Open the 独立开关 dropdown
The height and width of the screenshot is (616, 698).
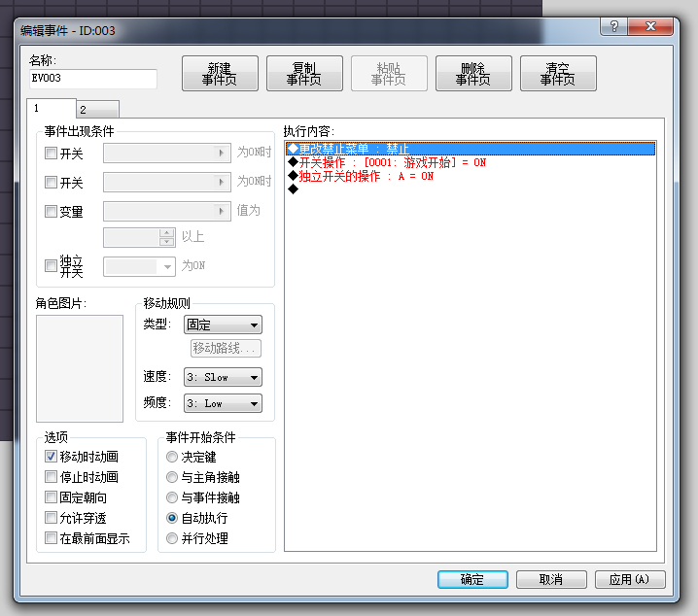[x=139, y=266]
